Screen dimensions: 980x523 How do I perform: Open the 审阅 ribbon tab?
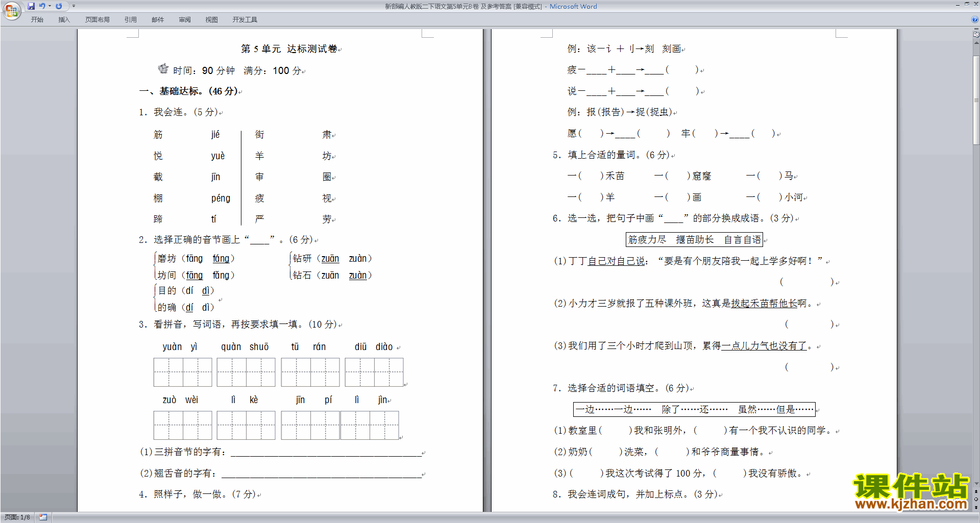[185, 19]
